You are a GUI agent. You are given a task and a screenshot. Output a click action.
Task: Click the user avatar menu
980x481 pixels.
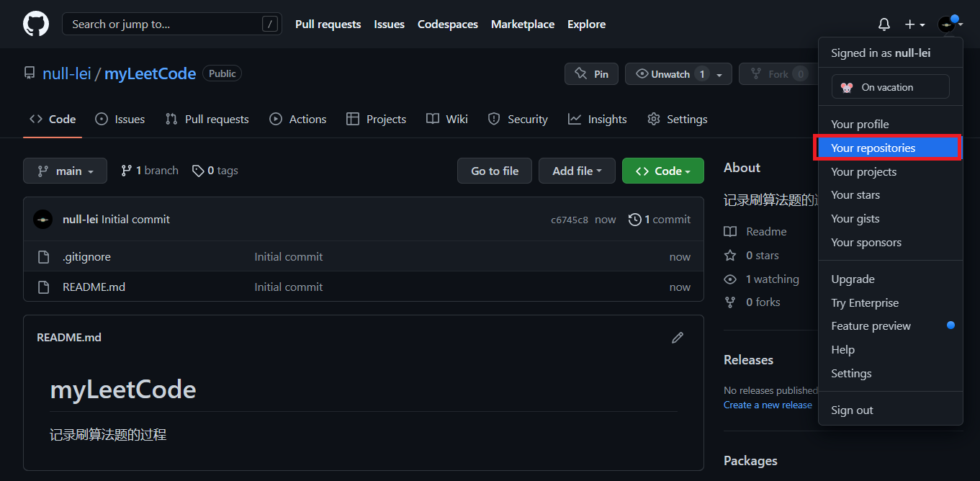[x=950, y=24]
